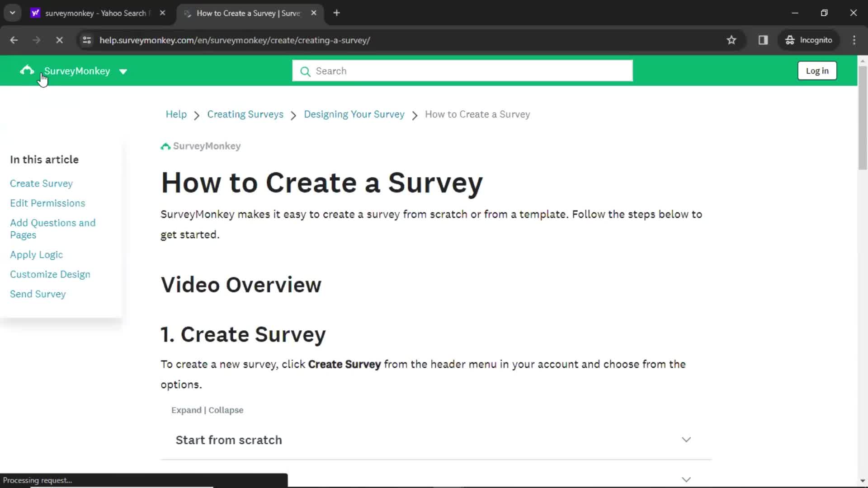
Task: Click the Expand link above the accordion
Action: tap(186, 410)
